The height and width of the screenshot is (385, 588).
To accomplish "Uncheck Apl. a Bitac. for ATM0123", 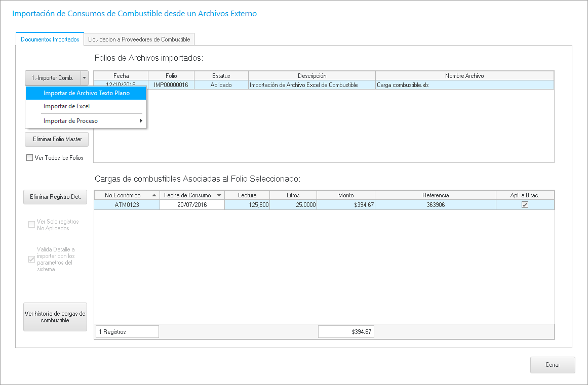I will click(525, 205).
